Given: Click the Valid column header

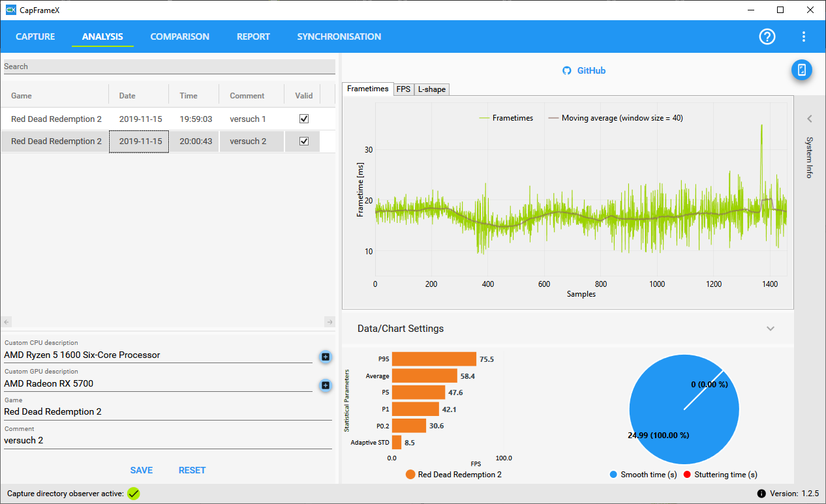Looking at the screenshot, I should pos(303,96).
